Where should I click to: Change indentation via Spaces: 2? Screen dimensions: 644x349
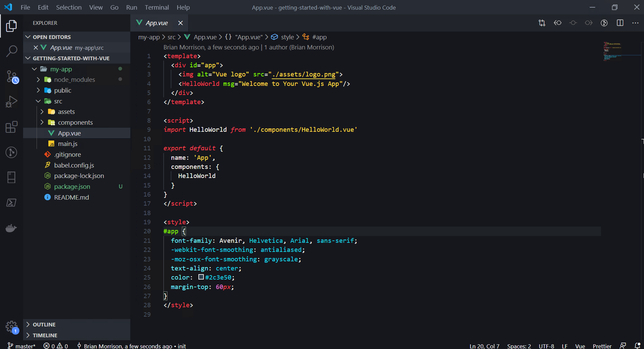519,346
